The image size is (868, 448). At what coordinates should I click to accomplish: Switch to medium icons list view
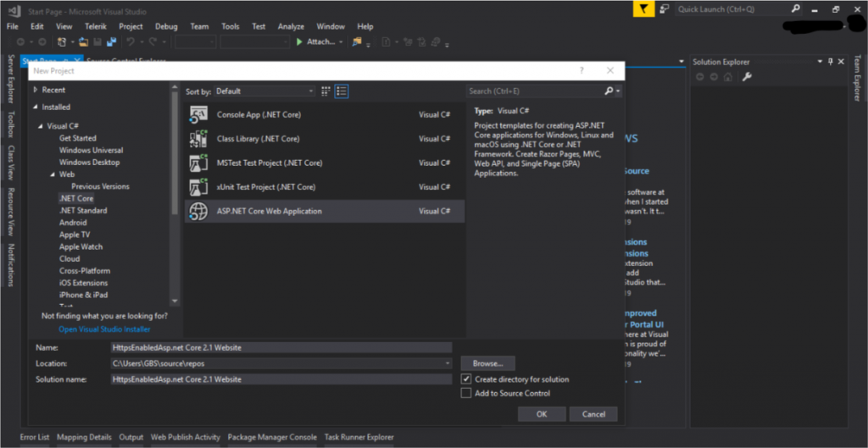342,91
